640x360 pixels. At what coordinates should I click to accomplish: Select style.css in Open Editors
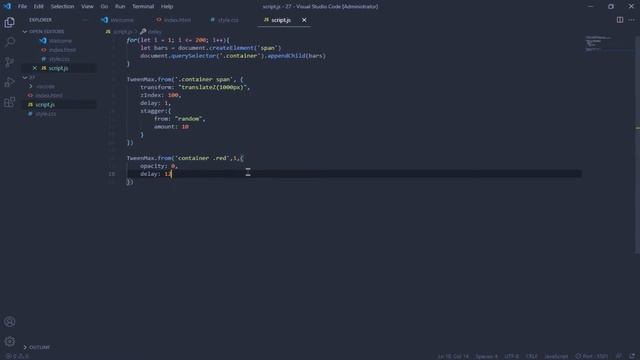59,59
